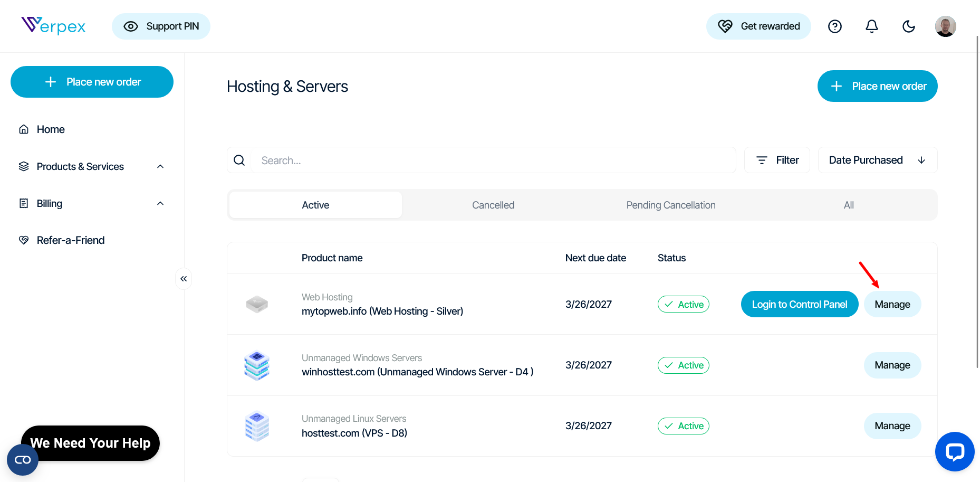This screenshot has width=980, height=482.
Task: Click the Hosting & Servers heading
Action: click(287, 86)
